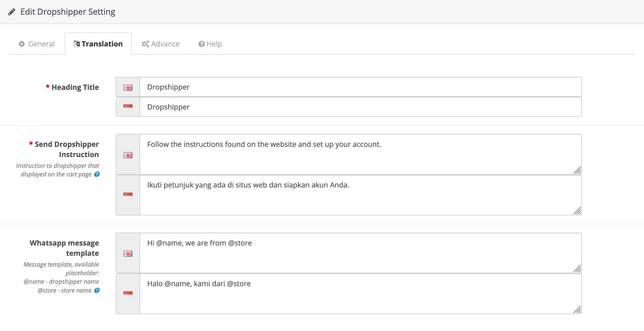Select the Translation tab
Image resolution: width=644 pixels, height=331 pixels.
point(98,44)
